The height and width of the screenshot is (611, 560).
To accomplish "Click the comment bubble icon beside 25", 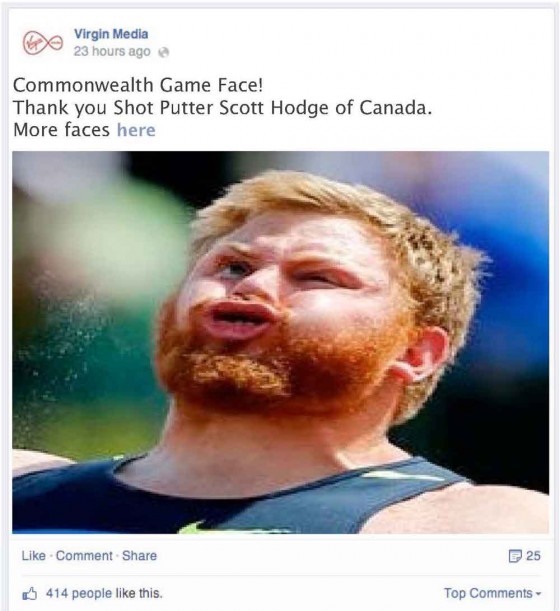I will (x=515, y=556).
